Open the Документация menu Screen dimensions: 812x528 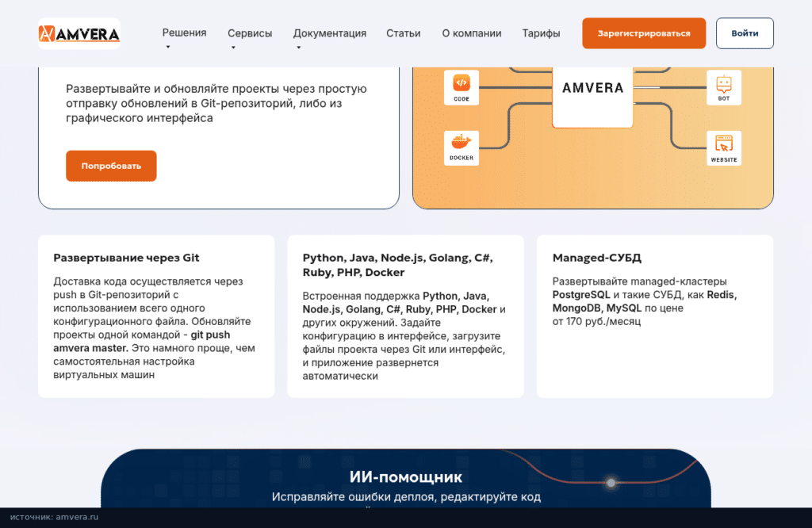[x=329, y=33]
